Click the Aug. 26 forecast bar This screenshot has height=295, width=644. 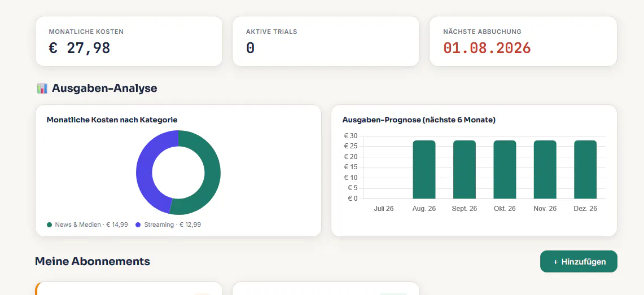click(x=424, y=169)
